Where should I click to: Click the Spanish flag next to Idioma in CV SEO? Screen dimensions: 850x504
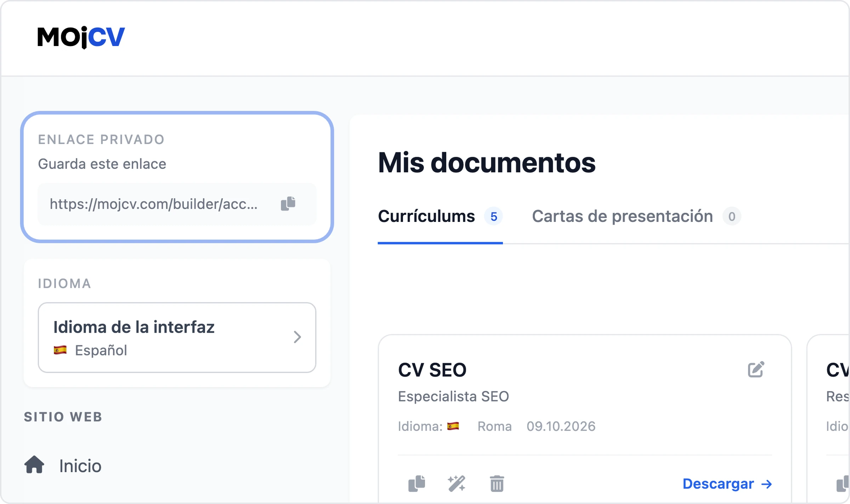click(453, 426)
